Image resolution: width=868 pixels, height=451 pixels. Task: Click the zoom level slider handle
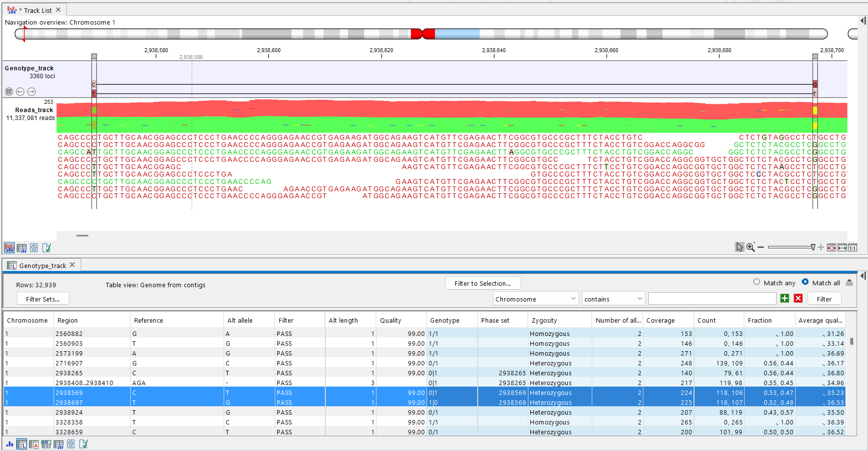pos(813,247)
